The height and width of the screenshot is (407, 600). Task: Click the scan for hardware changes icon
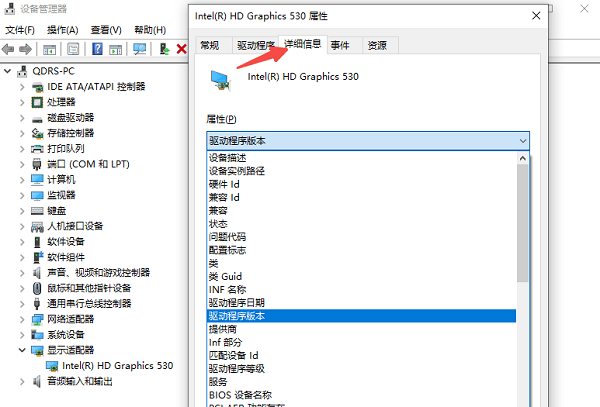(x=140, y=49)
